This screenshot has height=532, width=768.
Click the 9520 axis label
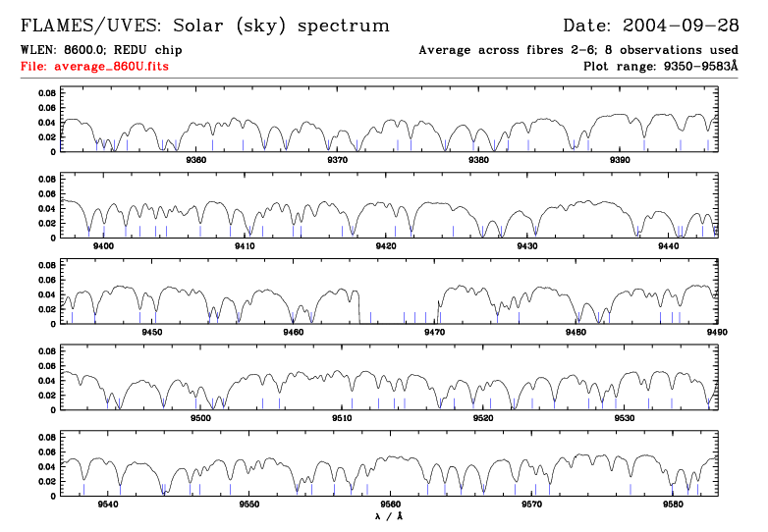(x=483, y=418)
